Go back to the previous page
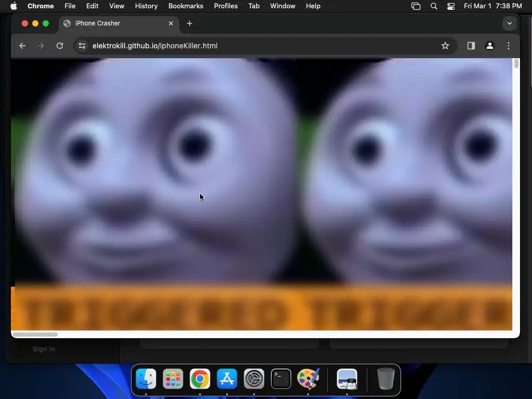Viewport: 532px width, 399px height. click(22, 46)
